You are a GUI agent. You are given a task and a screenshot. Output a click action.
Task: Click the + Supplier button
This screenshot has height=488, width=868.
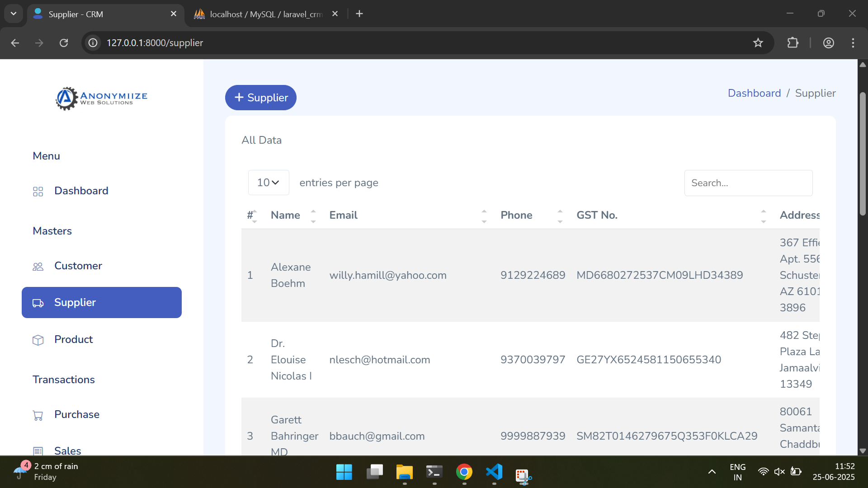pyautogui.click(x=261, y=98)
